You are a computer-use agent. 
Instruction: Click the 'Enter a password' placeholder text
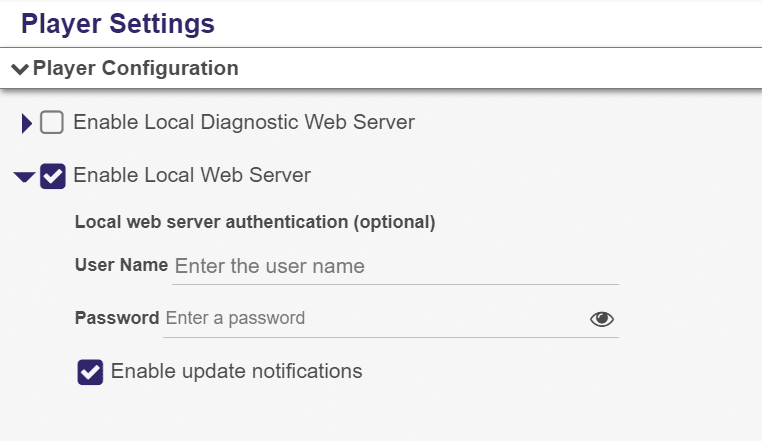[x=235, y=318]
